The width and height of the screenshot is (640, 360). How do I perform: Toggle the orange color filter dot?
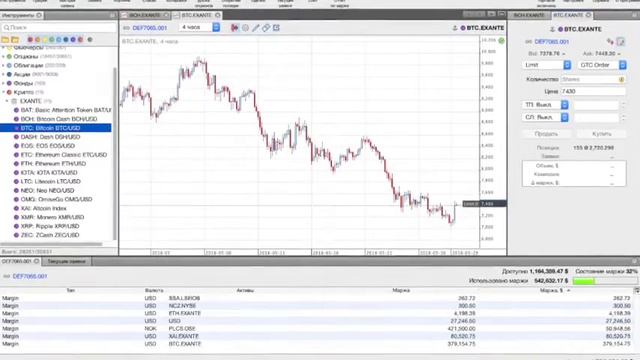tap(37, 40)
